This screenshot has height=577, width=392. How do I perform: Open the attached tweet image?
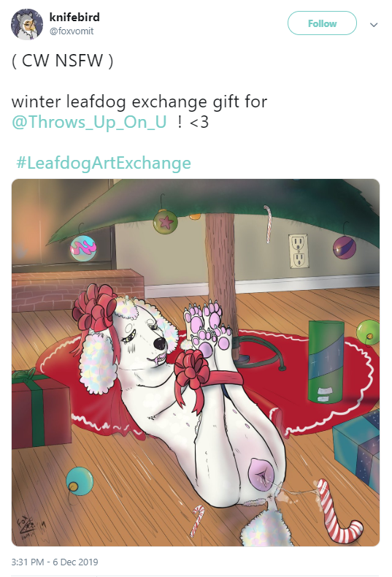click(196, 362)
